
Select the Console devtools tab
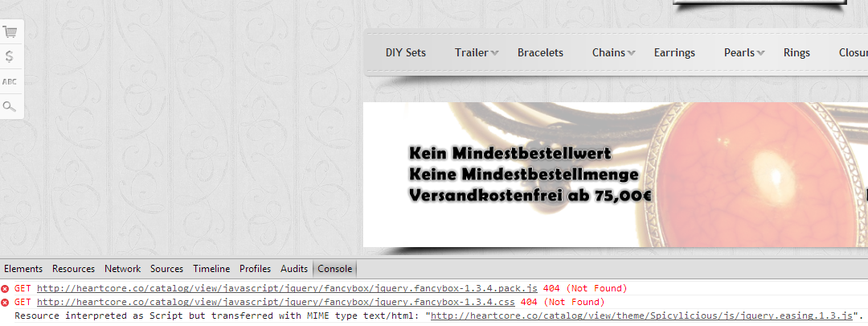click(x=335, y=269)
